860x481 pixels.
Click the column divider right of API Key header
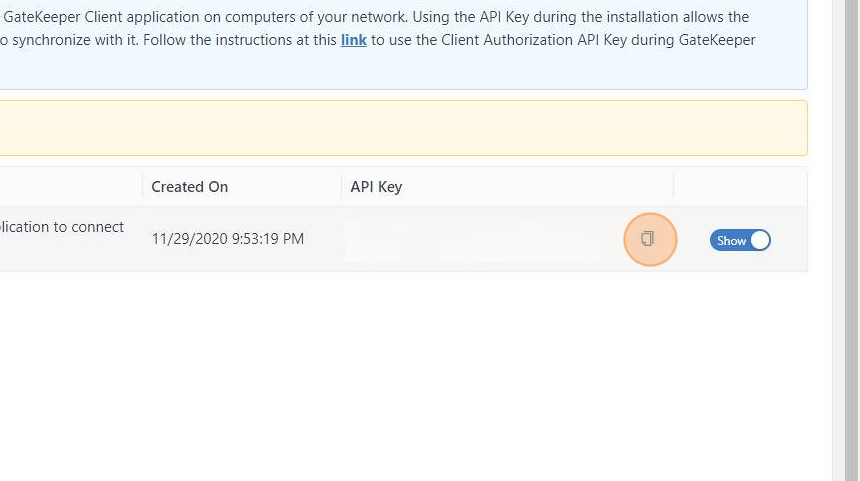tap(674, 186)
